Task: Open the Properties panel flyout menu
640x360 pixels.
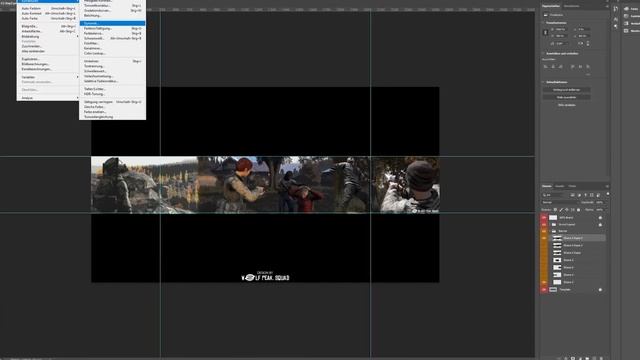Action: (x=607, y=6)
